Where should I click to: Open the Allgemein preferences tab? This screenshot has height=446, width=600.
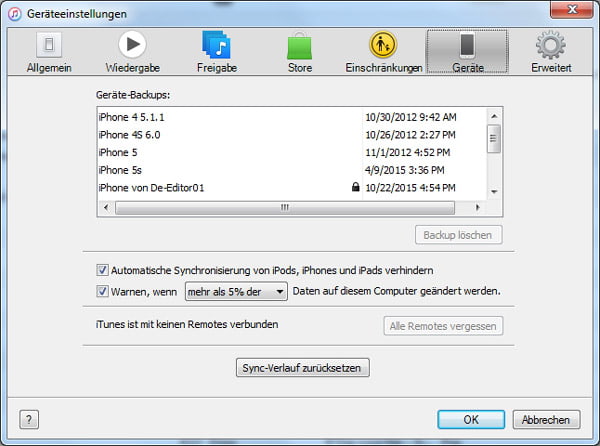49,52
